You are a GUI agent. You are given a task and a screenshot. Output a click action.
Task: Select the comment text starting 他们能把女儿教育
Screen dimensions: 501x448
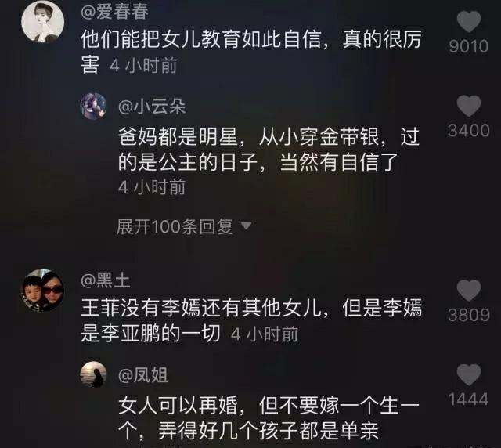251,52
